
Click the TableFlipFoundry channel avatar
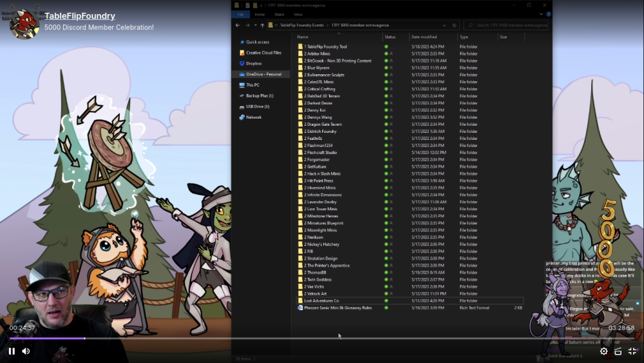pos(24,23)
